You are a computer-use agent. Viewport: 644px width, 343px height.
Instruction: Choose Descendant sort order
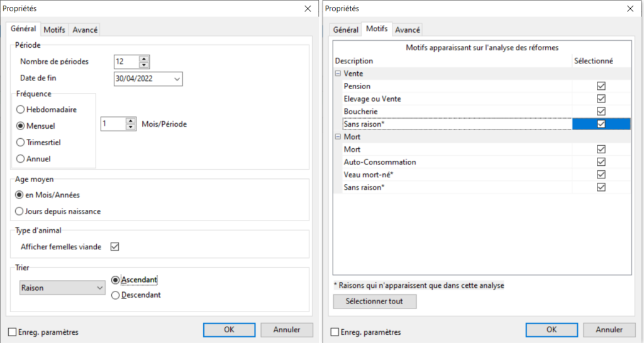(x=115, y=295)
